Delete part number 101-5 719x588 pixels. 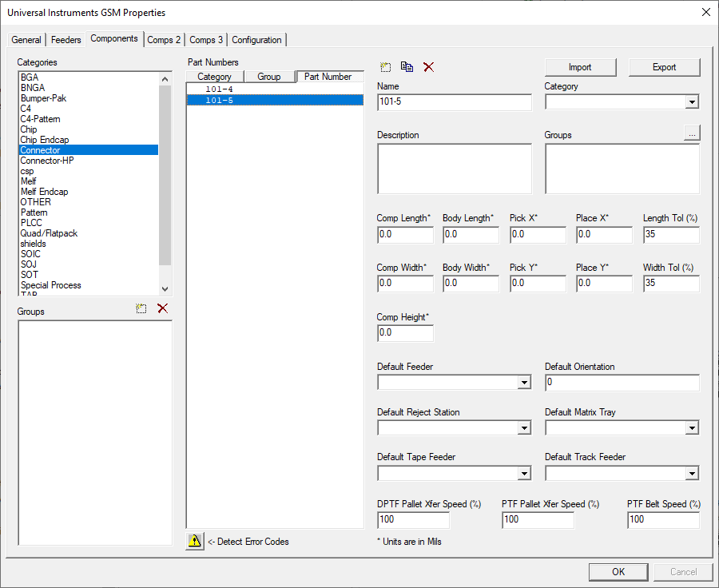tap(428, 67)
